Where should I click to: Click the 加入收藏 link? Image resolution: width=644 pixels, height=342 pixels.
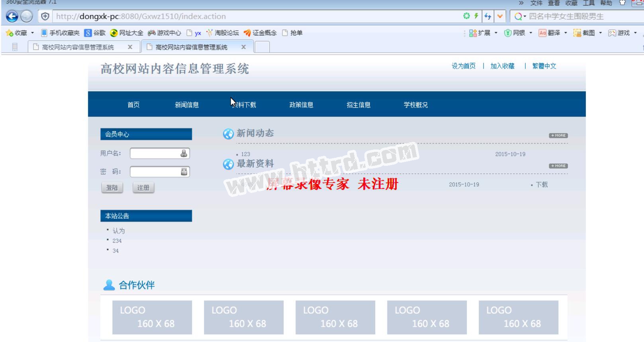click(x=502, y=66)
